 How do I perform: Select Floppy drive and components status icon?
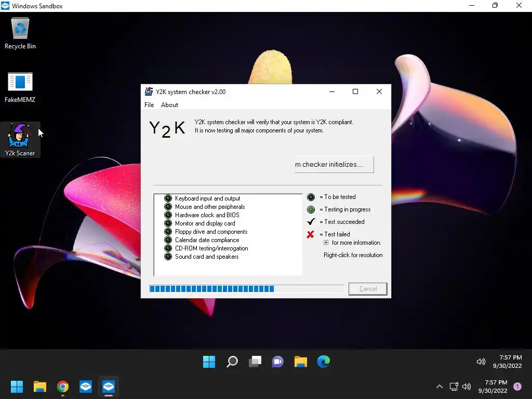pyautogui.click(x=168, y=231)
